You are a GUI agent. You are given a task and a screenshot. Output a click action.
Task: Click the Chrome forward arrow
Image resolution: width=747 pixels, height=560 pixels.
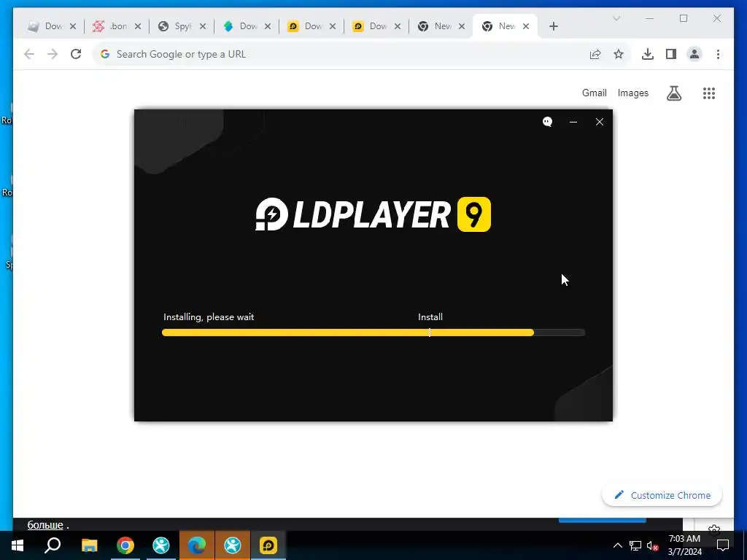coord(53,54)
